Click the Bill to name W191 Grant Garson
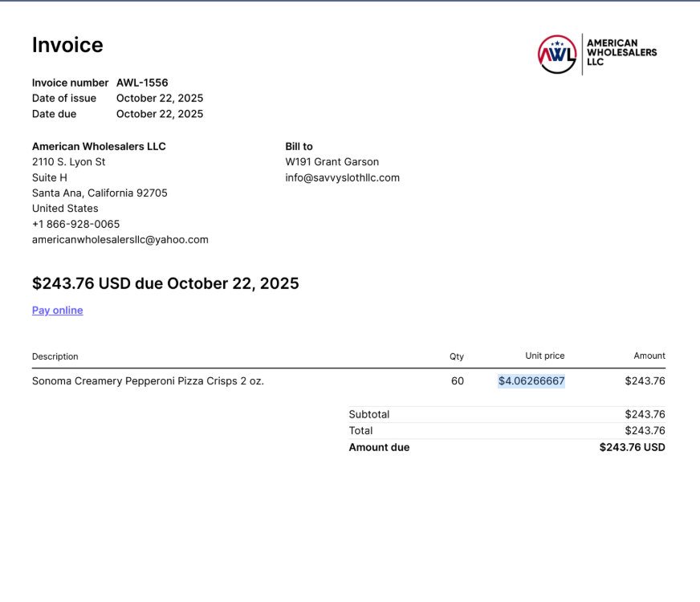Screen dimensions: 700x602 tap(332, 162)
